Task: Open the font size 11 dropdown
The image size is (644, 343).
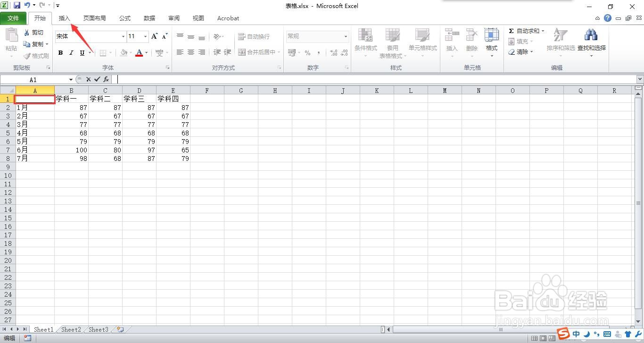Action: pyautogui.click(x=145, y=36)
